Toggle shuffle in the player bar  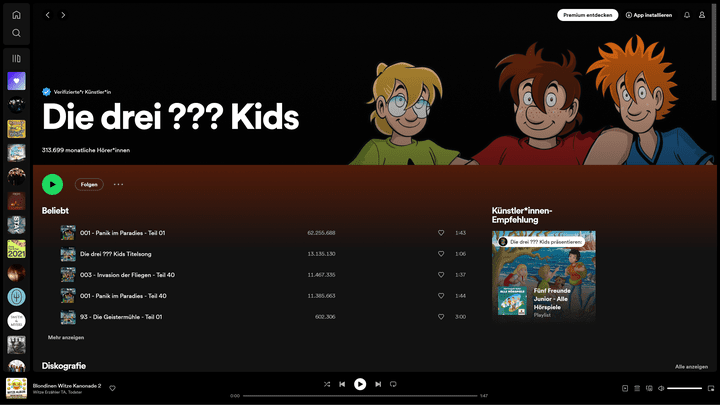327,384
